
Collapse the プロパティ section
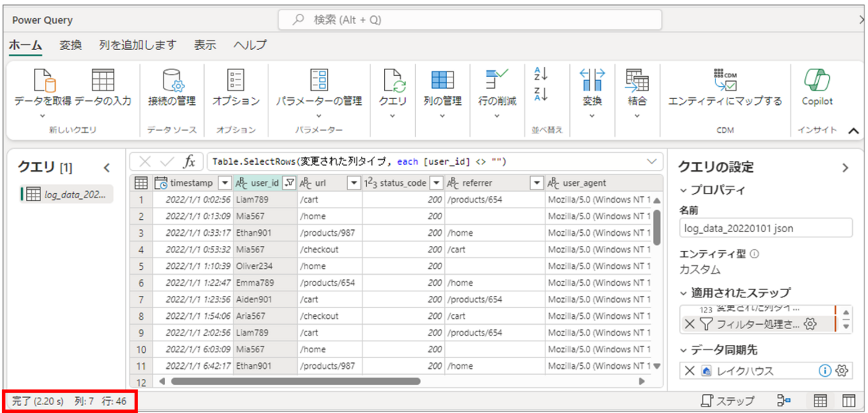[x=684, y=190]
